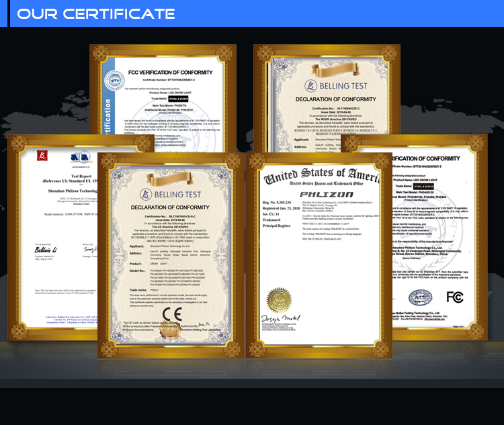Open the top FCC Verification of Conformity certificate

click(x=163, y=97)
